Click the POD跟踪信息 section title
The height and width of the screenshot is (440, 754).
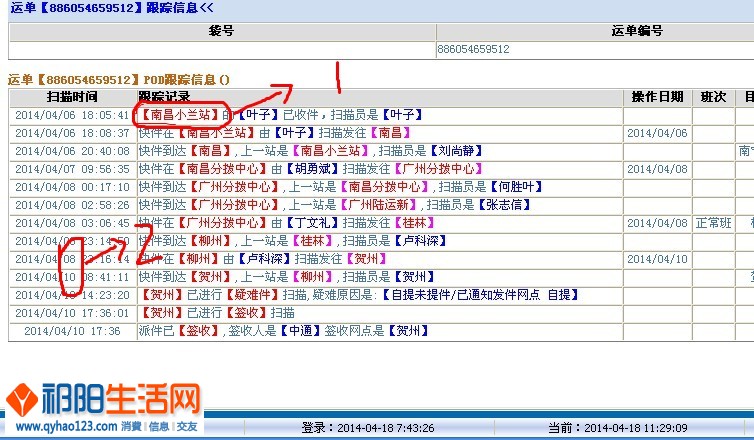(x=119, y=80)
